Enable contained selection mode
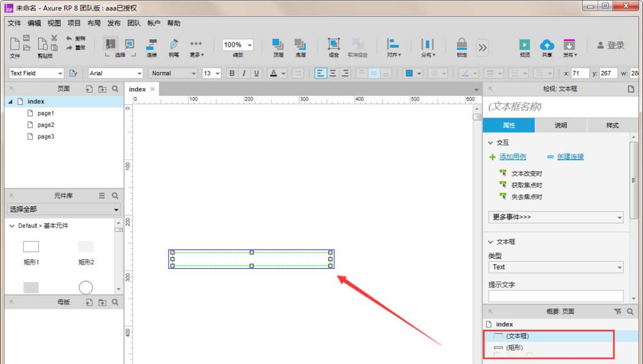 click(130, 44)
